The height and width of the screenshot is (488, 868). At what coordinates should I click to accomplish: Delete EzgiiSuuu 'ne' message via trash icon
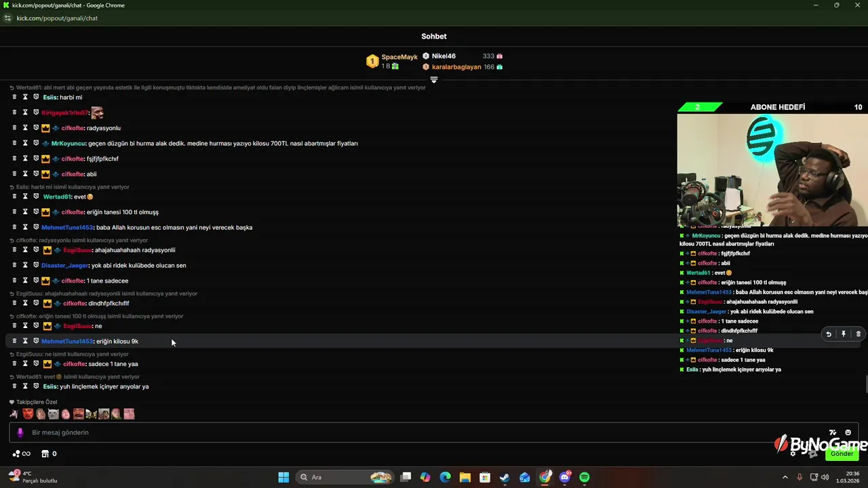(x=14, y=326)
